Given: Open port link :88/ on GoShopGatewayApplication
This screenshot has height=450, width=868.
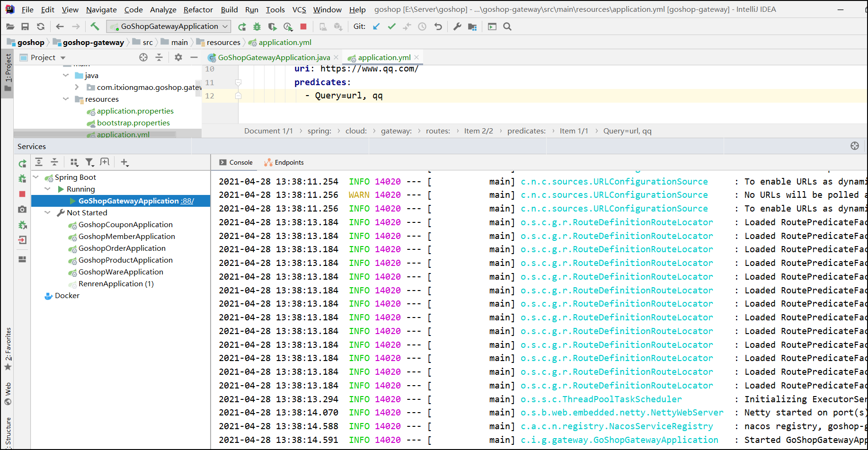Looking at the screenshot, I should 187,201.
